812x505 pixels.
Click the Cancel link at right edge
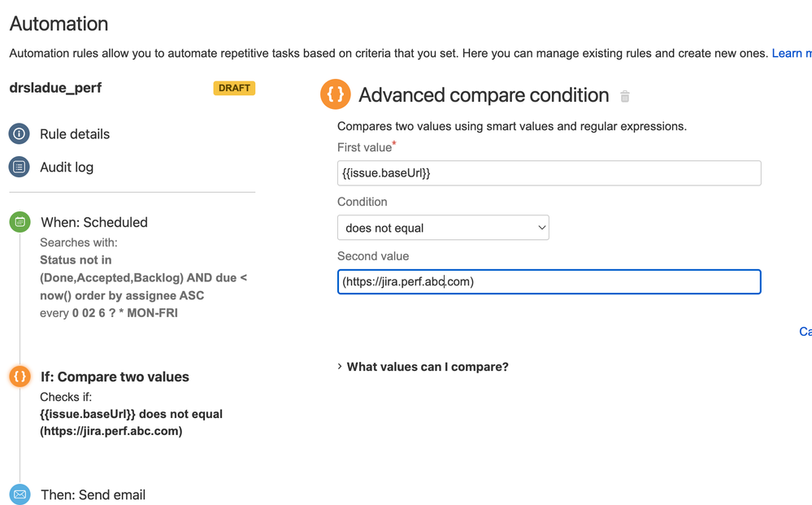tap(805, 332)
